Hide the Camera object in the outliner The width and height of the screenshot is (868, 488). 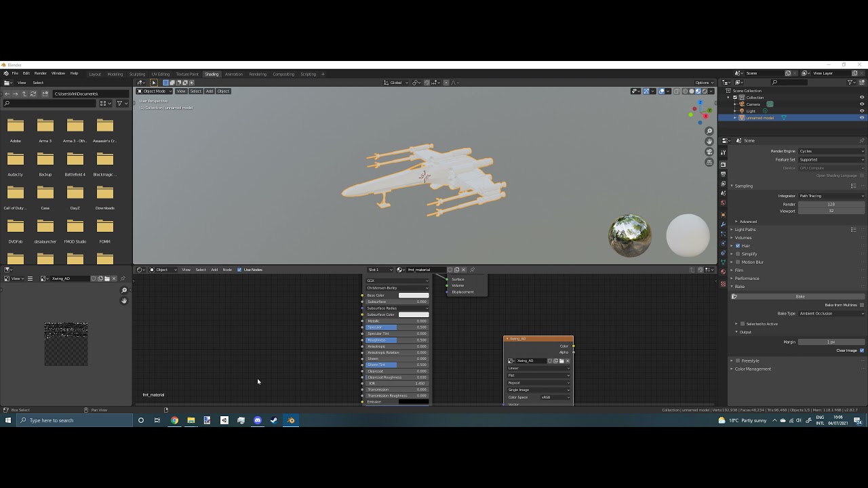[862, 104]
